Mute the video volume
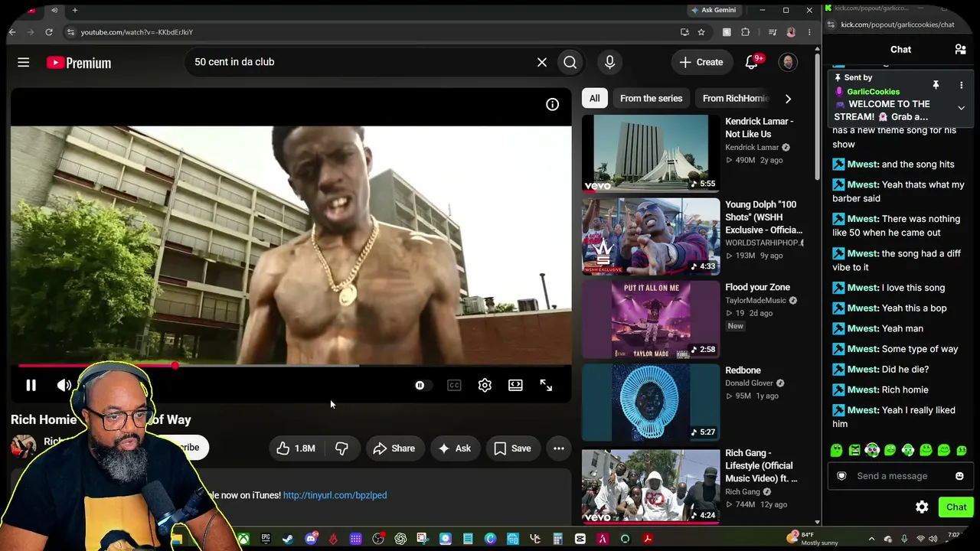 pos(64,386)
